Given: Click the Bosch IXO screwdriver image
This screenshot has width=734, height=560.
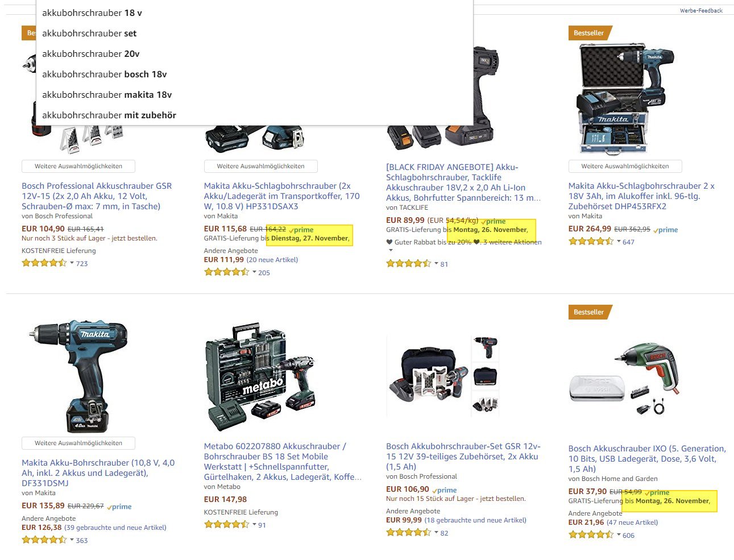Looking at the screenshot, I should tap(625, 379).
